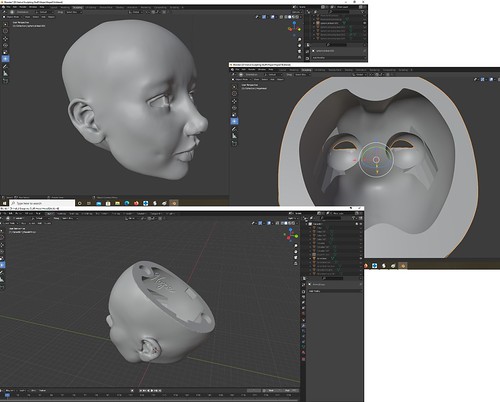Image resolution: width=500 pixels, height=402 pixels.
Task: Select the Cursor tool in middle Blender window
Action: click(x=234, y=94)
